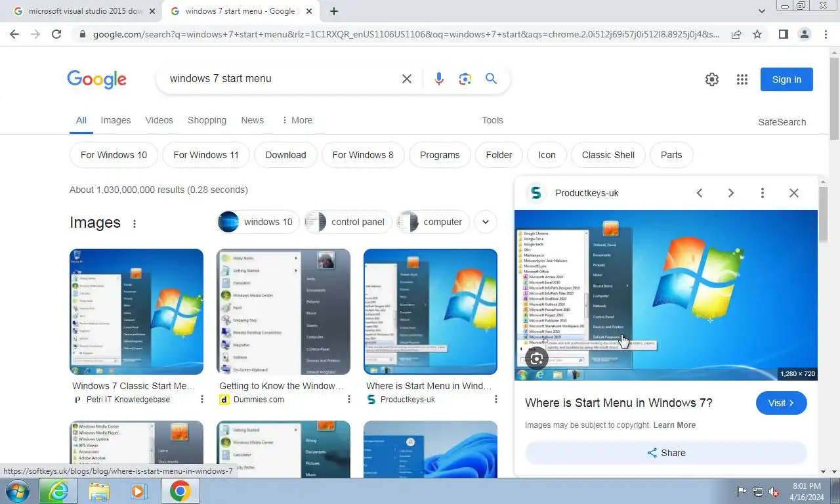This screenshot has width=840, height=504.
Task: Switch to the Videos results tab
Action: 159,120
